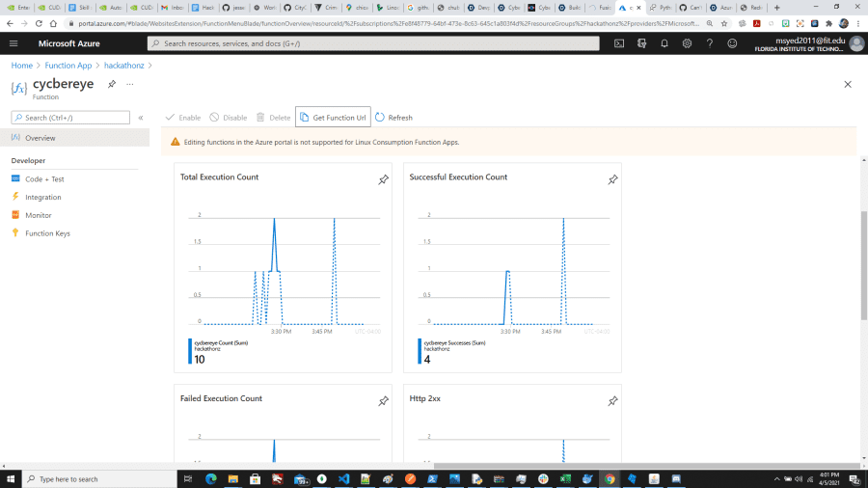Screen dimensions: 868x488
Task: Click the browser address bar
Action: tap(388, 24)
